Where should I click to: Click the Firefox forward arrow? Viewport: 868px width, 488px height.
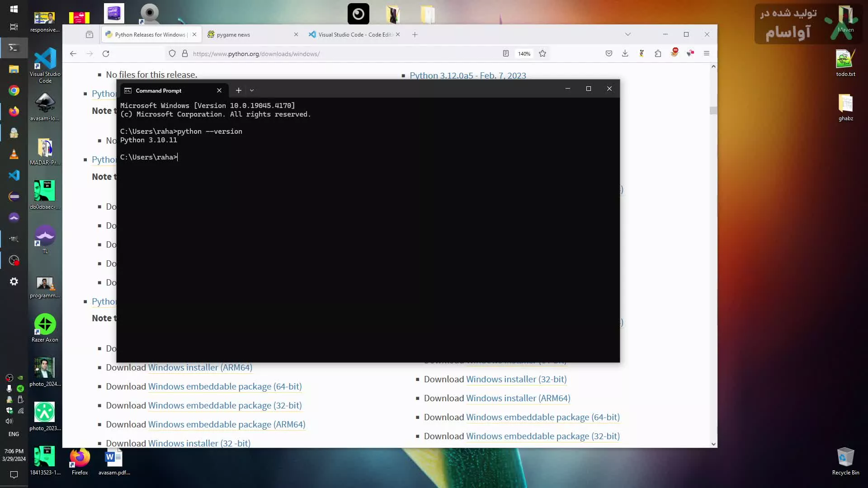(x=90, y=54)
